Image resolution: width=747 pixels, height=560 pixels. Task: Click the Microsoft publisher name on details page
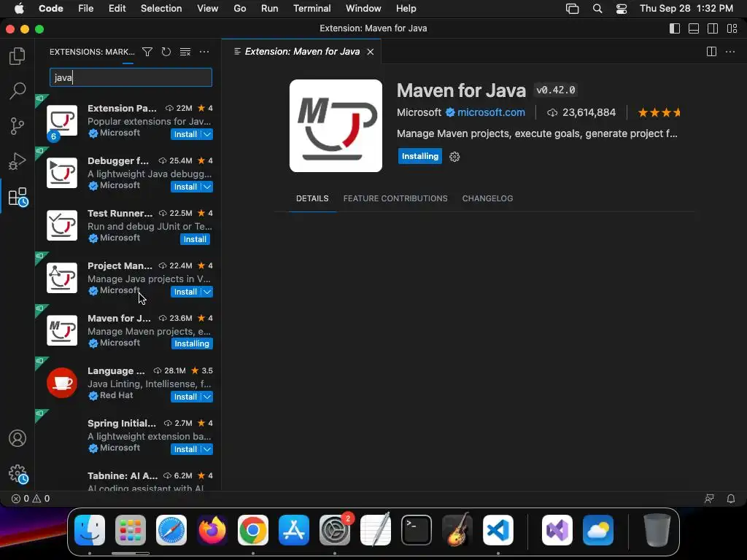point(419,112)
